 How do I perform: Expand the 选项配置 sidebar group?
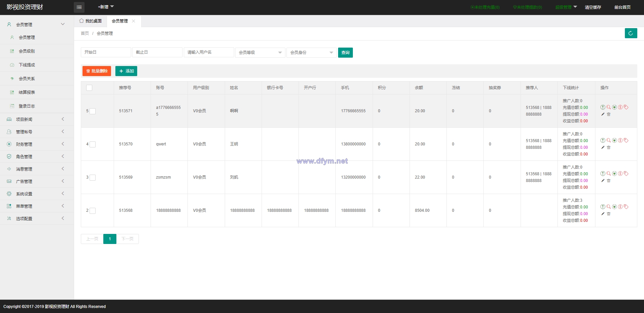coord(37,218)
